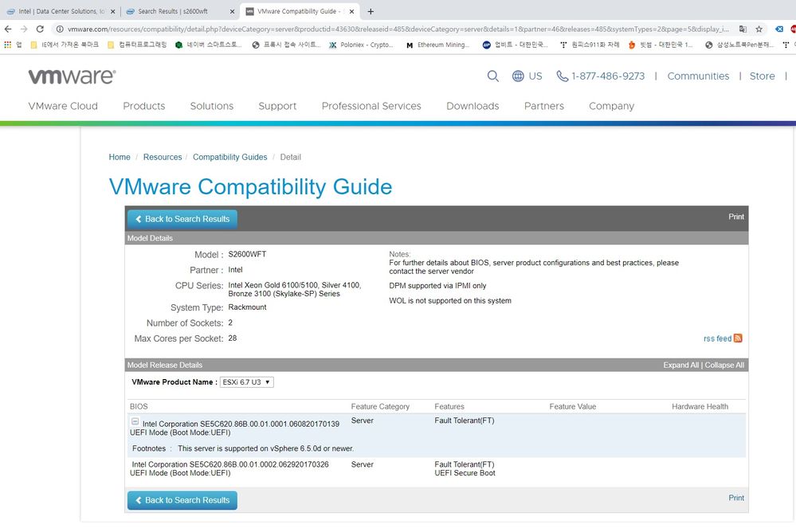Click the rss feed text link
This screenshot has width=796, height=532.
717,338
